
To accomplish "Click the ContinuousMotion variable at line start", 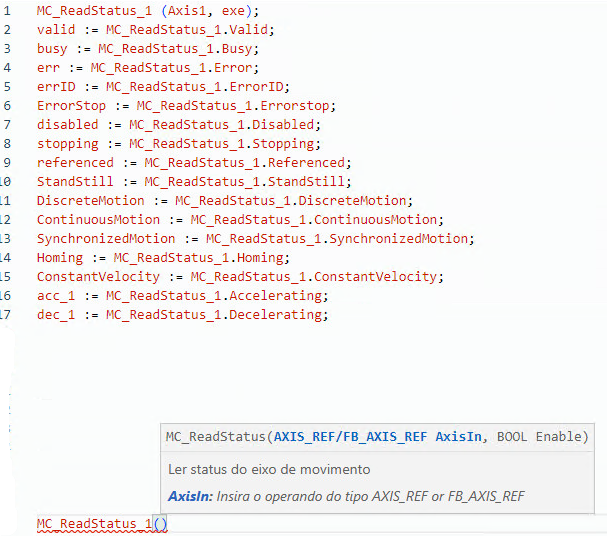I will point(98,220).
